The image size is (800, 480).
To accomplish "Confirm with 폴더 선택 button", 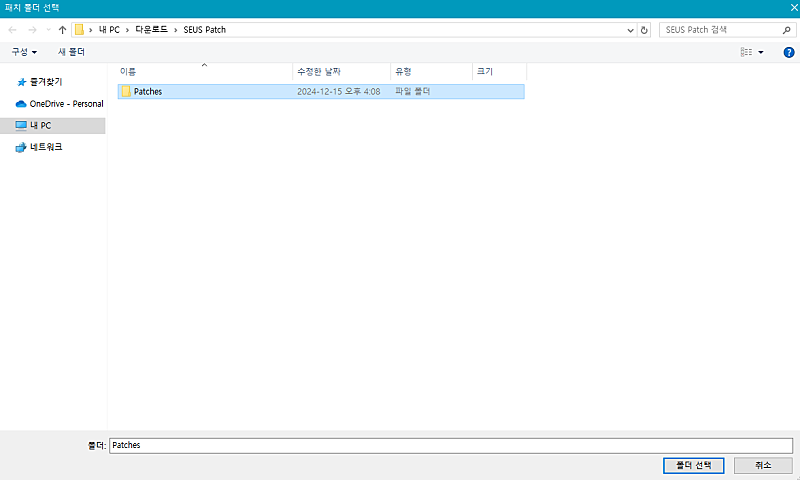I will [693, 465].
